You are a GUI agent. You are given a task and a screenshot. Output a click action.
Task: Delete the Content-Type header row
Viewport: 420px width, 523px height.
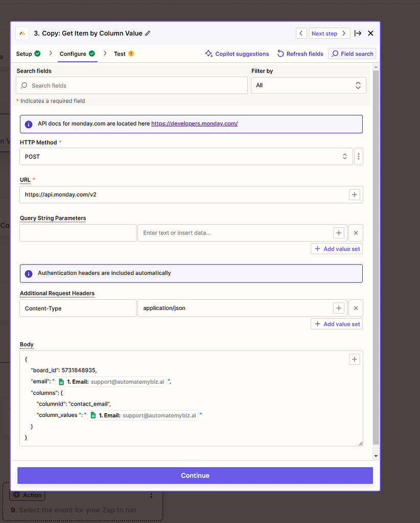click(x=356, y=308)
